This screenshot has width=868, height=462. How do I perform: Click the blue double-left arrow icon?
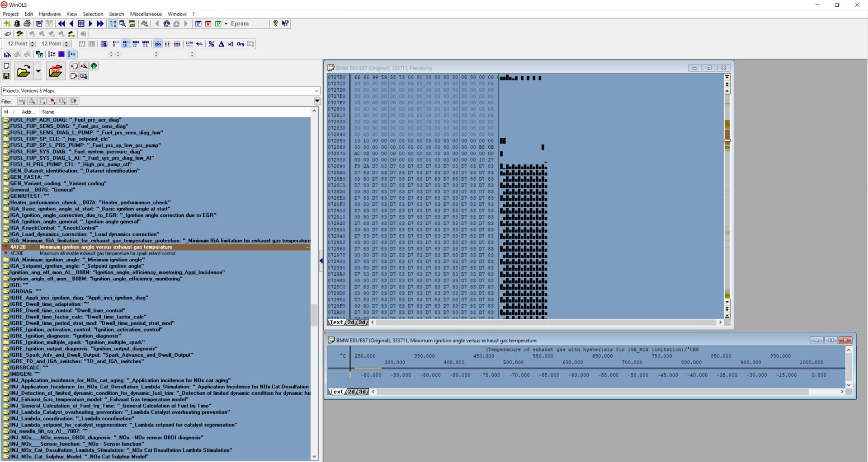pyautogui.click(x=61, y=23)
